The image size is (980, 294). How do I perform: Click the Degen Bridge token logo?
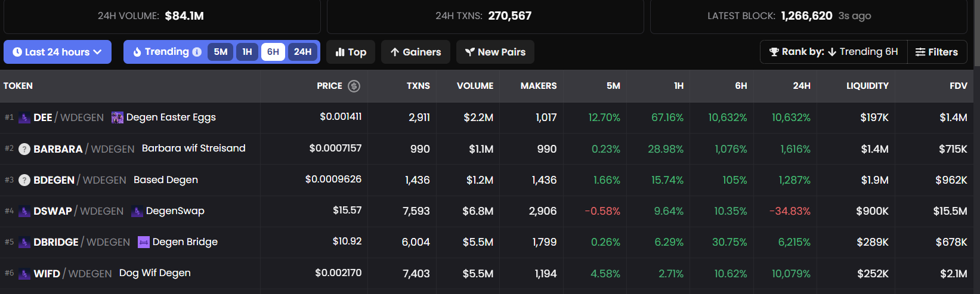pos(144,242)
